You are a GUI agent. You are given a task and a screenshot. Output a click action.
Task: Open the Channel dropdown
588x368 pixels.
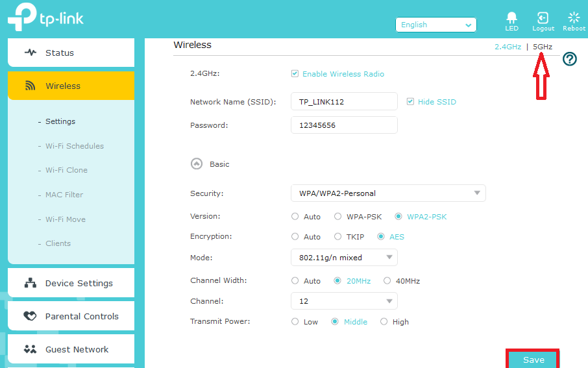click(344, 301)
